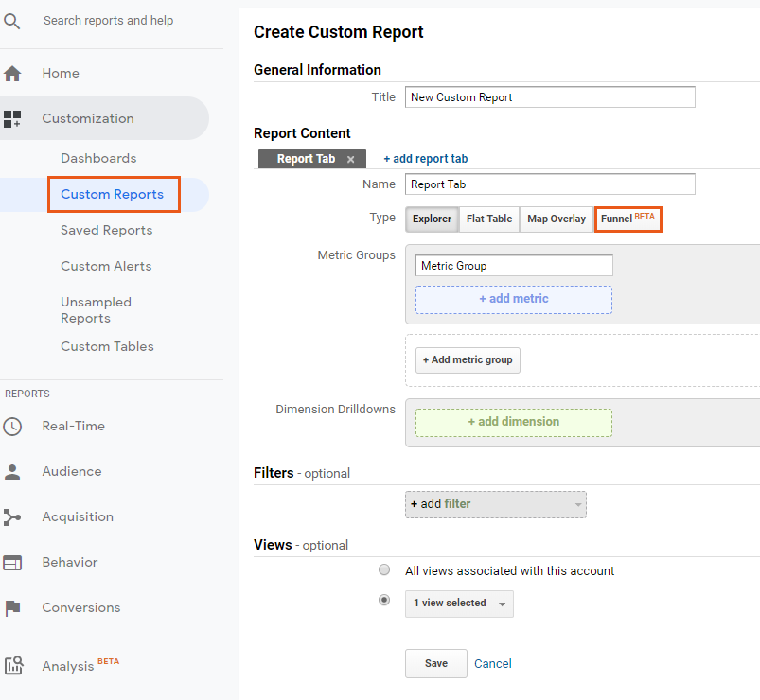Image resolution: width=760 pixels, height=700 pixels.
Task: Click the Analysis chart icon
Action: point(13,665)
